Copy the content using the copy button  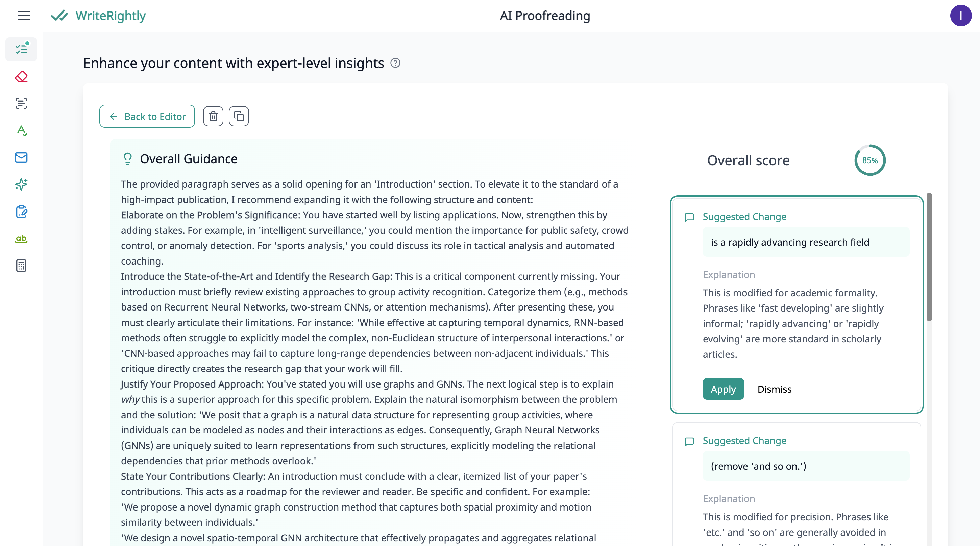pos(239,117)
